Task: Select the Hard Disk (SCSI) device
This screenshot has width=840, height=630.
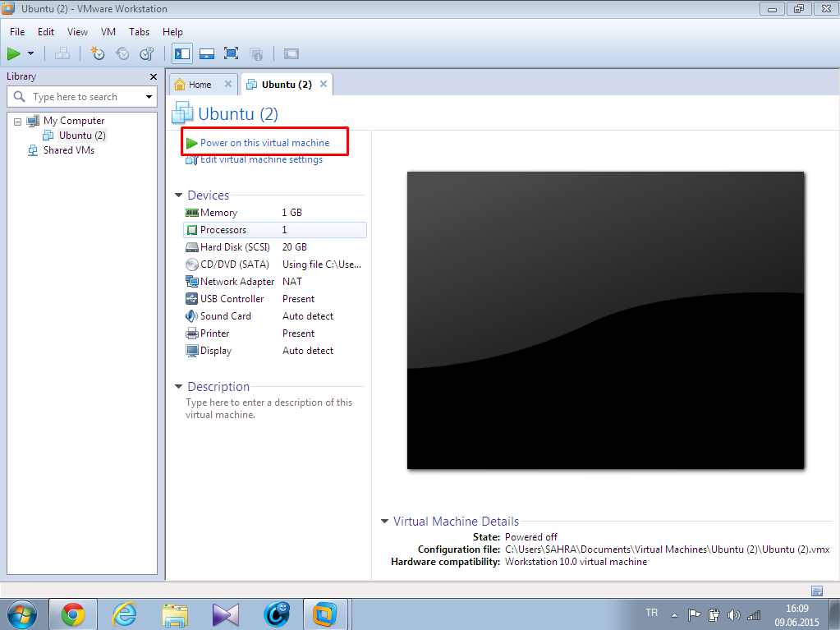Action: (x=275, y=247)
